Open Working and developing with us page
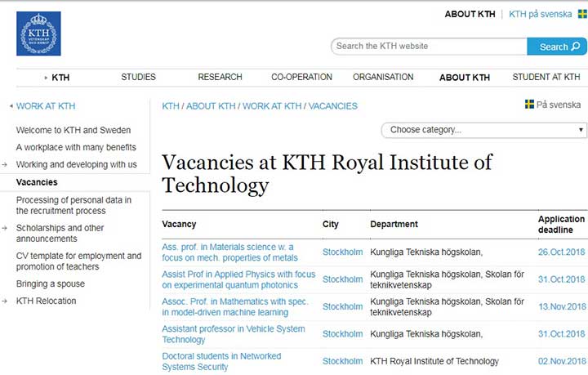The width and height of the screenshot is (588, 375). tap(77, 165)
